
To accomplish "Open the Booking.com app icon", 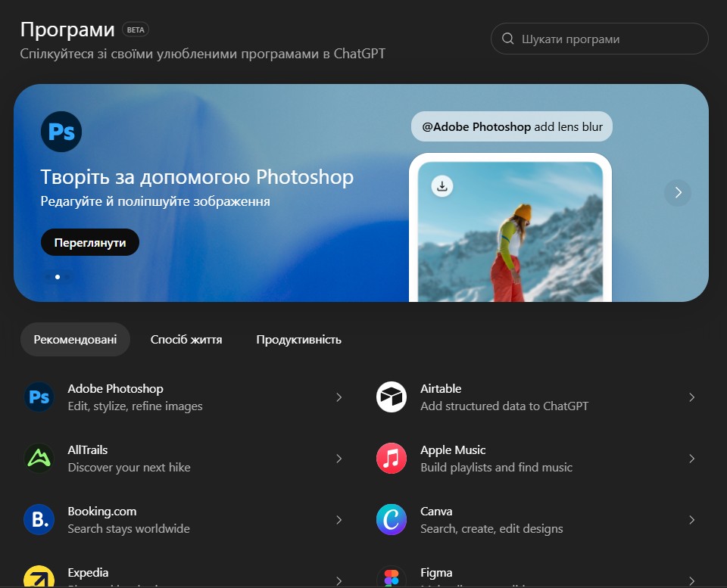I will point(39,519).
